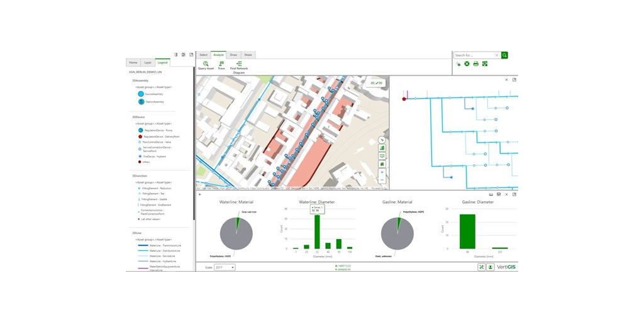Open the Share ribbon tab
The height and width of the screenshot is (322, 644).
pyautogui.click(x=248, y=55)
